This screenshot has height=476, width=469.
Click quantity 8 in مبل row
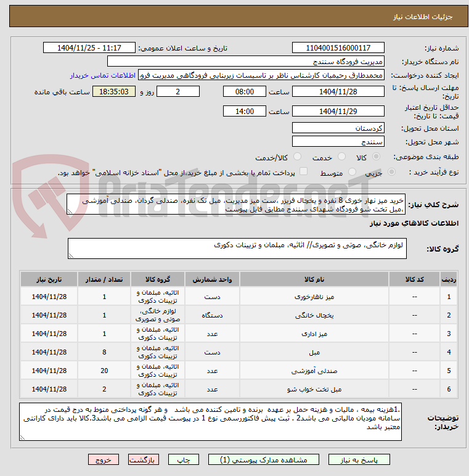[104, 352]
